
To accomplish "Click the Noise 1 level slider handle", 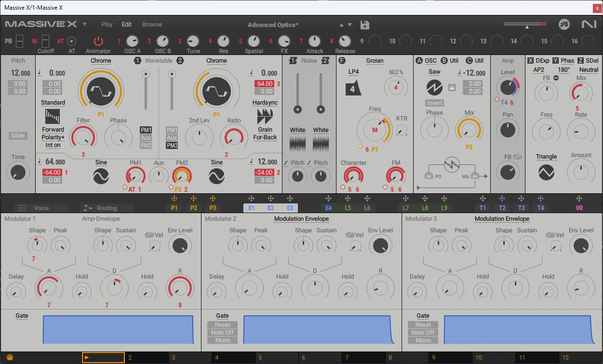I will [297, 109].
